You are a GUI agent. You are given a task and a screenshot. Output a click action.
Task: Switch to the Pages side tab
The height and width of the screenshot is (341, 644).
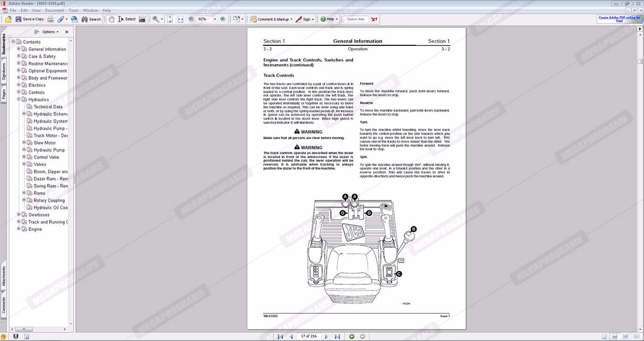tap(4, 94)
